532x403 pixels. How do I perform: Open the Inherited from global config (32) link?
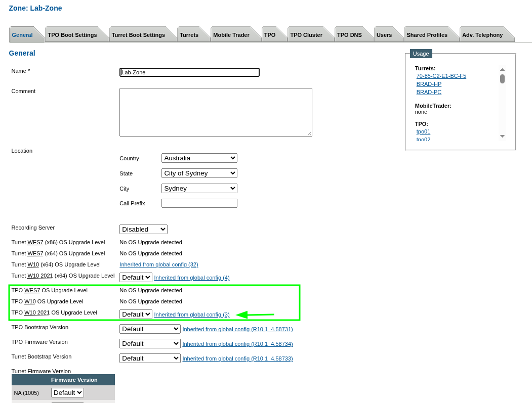159,265
